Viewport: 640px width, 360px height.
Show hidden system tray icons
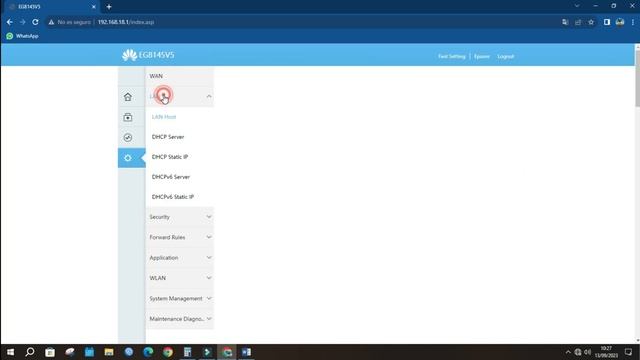tap(568, 352)
